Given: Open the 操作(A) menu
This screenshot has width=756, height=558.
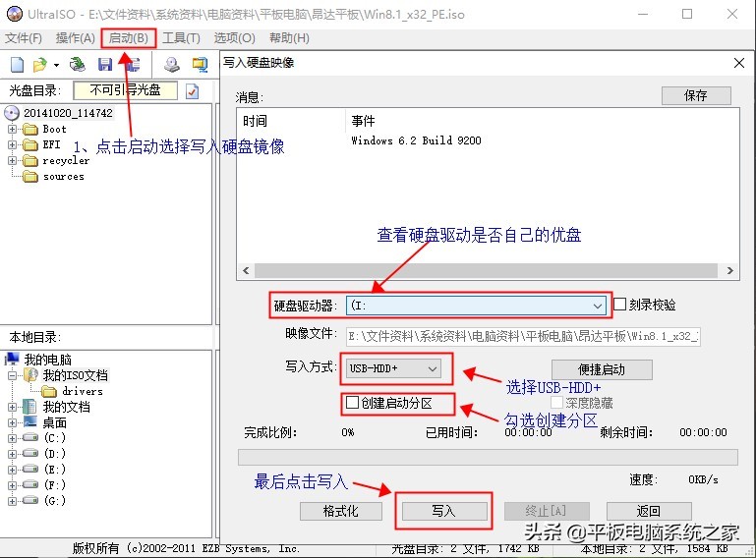Looking at the screenshot, I should click(76, 38).
